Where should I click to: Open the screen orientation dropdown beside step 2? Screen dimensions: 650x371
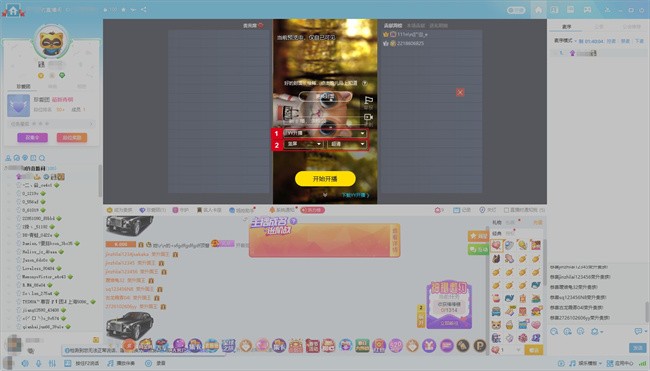304,144
